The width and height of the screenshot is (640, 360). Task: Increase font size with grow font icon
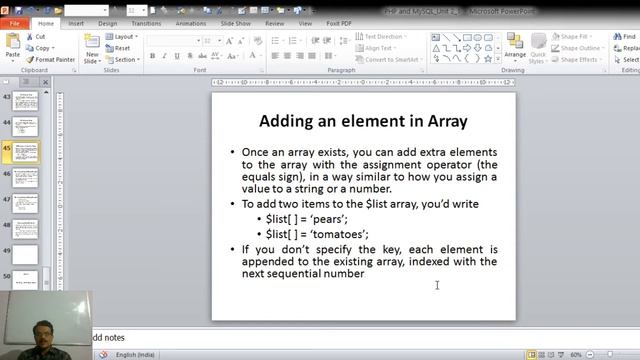coord(229,41)
